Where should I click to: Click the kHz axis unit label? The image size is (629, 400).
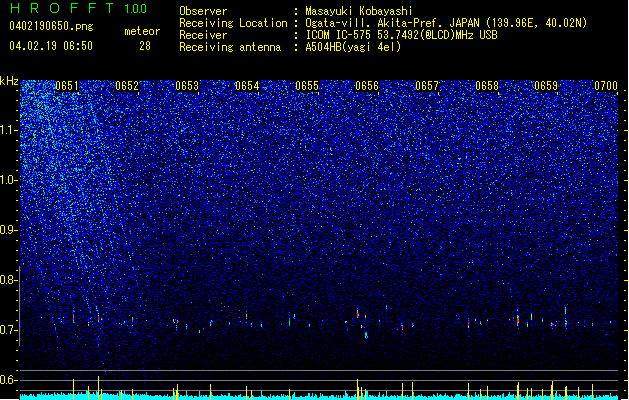pyautogui.click(x=9, y=81)
